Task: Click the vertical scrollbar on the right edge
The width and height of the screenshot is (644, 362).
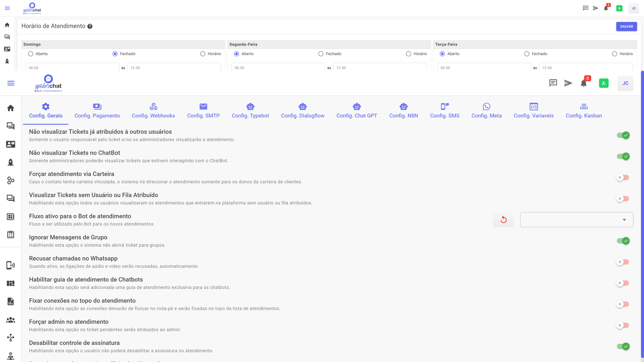Action: pos(642,214)
